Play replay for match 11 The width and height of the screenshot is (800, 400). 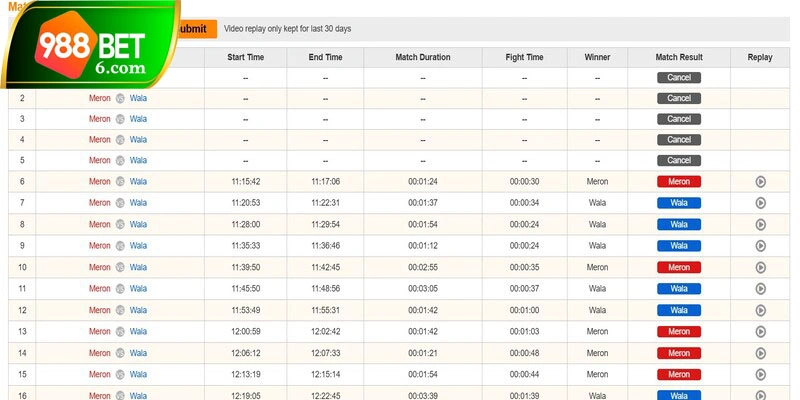pos(760,289)
